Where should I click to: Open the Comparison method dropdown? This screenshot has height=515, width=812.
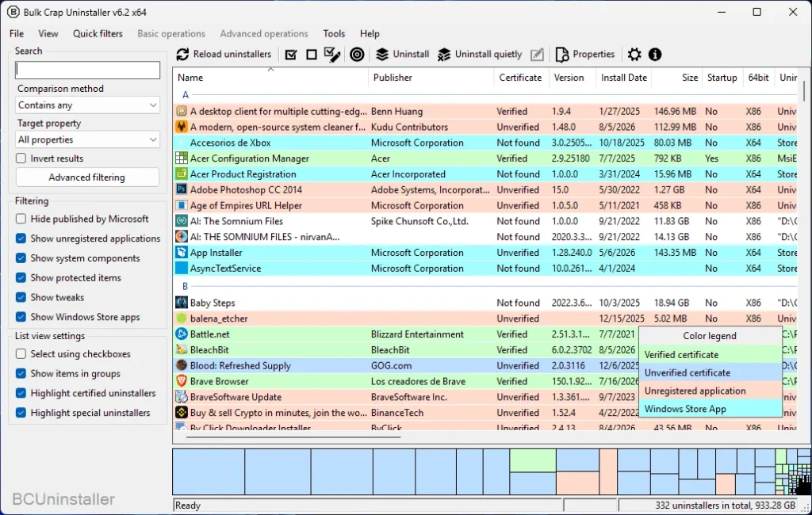[87, 105]
